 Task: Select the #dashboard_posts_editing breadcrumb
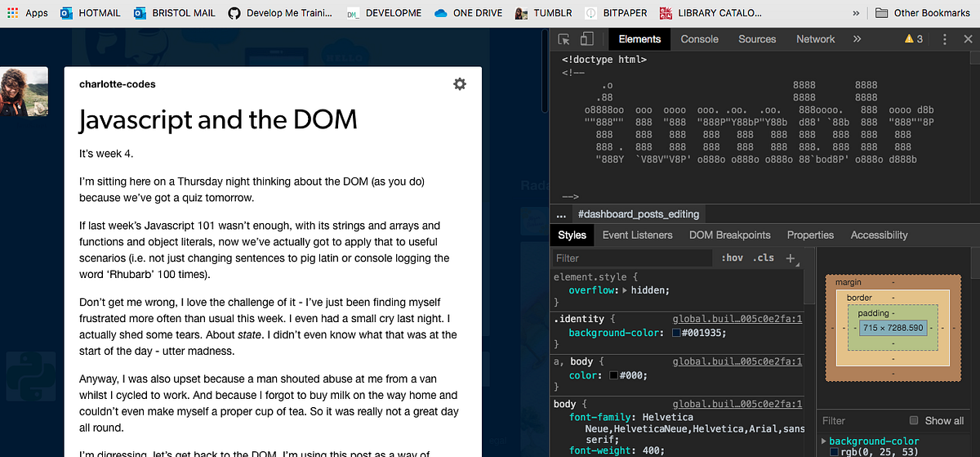pyautogui.click(x=639, y=214)
